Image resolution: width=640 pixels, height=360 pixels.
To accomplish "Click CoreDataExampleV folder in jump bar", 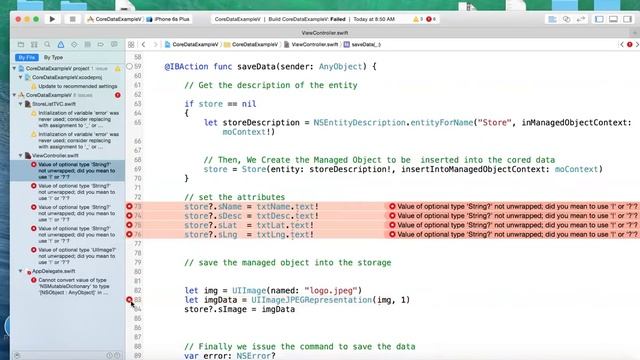I will 251,44.
